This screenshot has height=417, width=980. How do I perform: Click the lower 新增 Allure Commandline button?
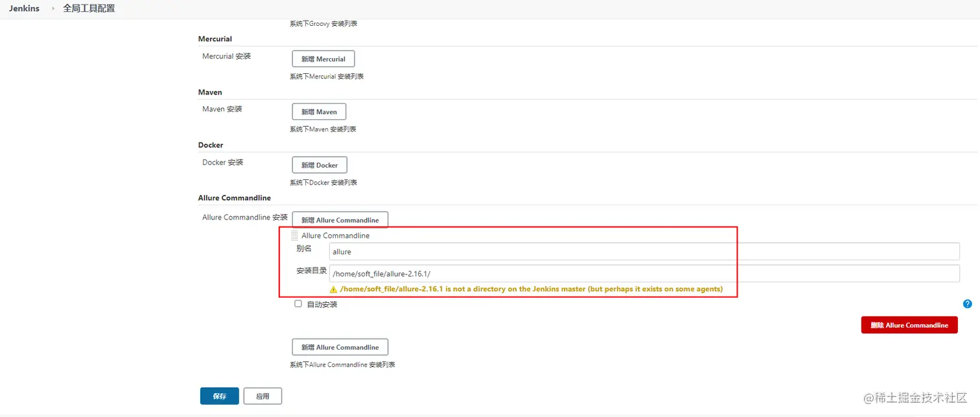(x=340, y=346)
